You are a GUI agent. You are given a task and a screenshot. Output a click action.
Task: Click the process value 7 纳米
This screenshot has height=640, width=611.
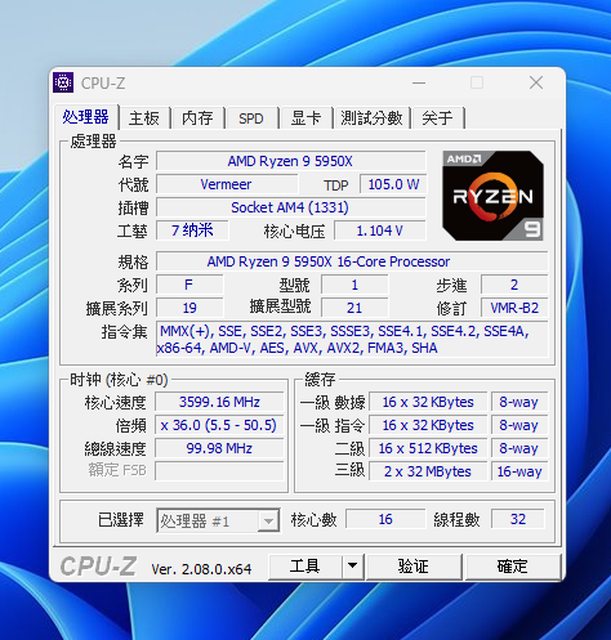pos(192,231)
